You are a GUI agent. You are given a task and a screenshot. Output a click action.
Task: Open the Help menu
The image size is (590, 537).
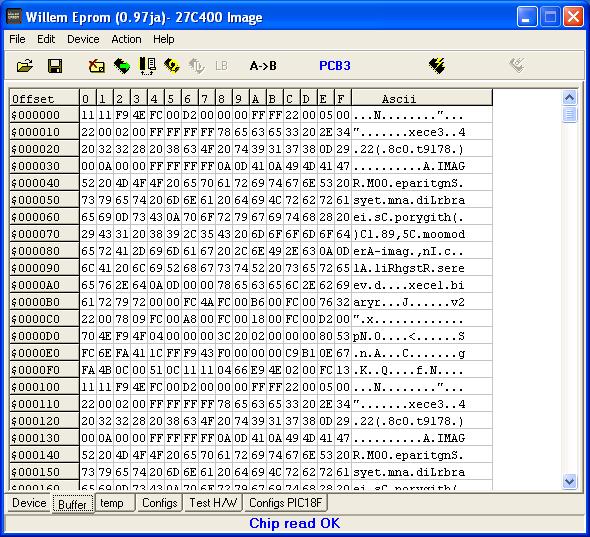click(163, 39)
